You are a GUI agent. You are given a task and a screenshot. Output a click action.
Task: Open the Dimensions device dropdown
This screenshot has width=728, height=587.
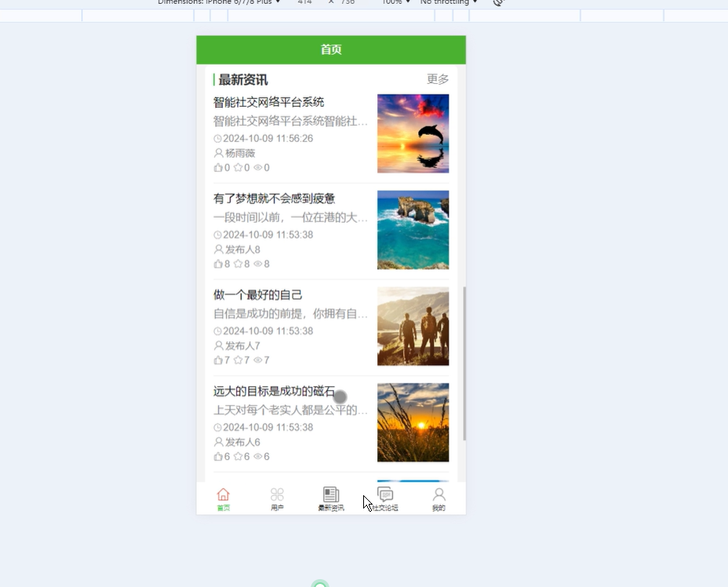tap(219, 2)
